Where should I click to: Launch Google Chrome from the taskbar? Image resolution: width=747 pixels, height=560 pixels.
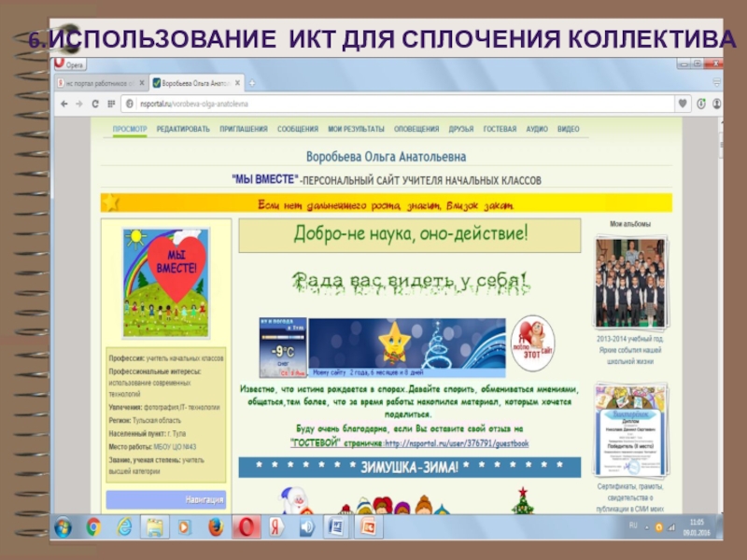[x=93, y=527]
